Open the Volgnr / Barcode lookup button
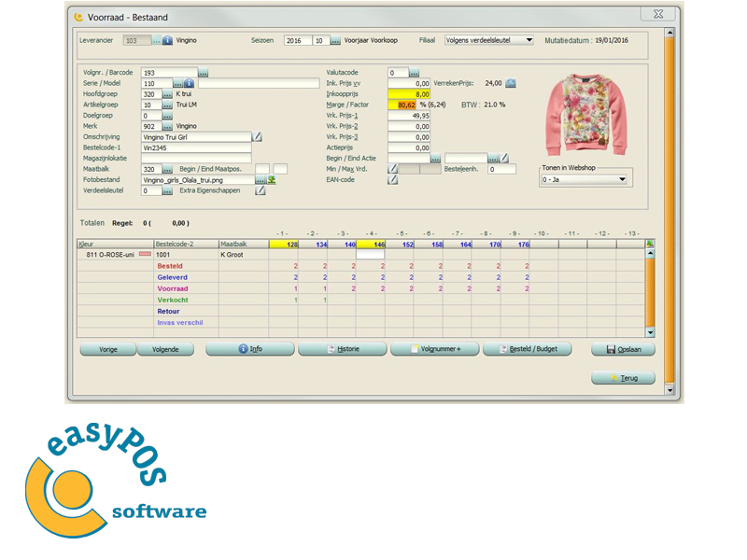747x560 pixels. click(203, 73)
